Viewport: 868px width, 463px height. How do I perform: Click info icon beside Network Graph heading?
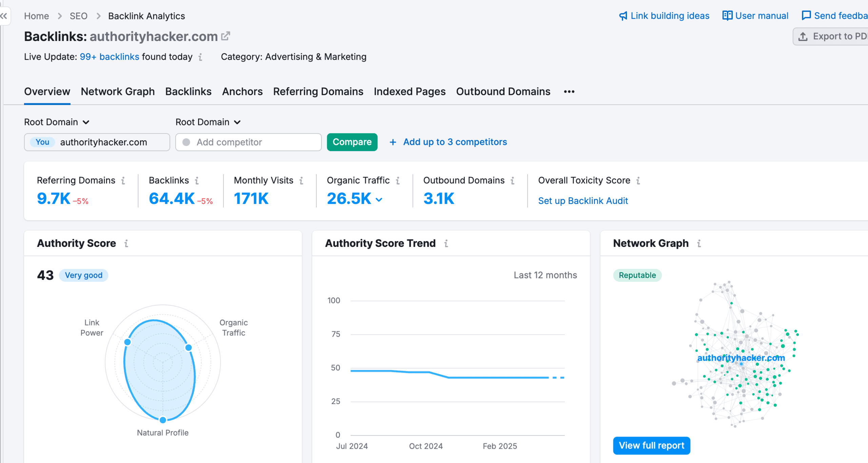[x=699, y=243]
